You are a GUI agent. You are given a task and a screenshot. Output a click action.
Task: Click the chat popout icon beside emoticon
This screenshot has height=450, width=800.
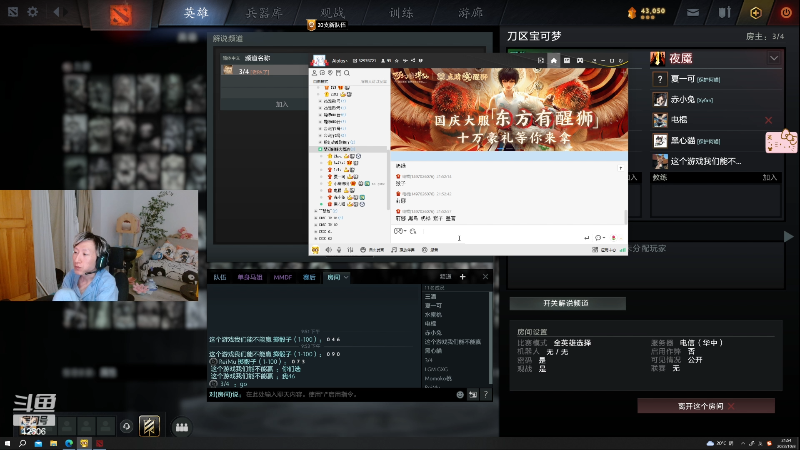(473, 394)
